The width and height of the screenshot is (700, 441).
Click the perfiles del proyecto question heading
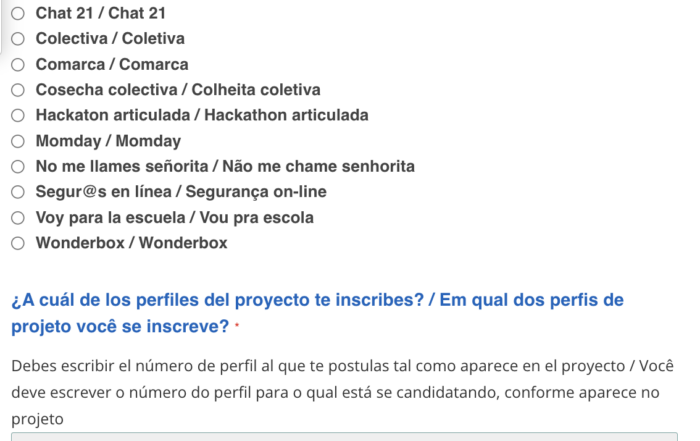tap(317, 313)
